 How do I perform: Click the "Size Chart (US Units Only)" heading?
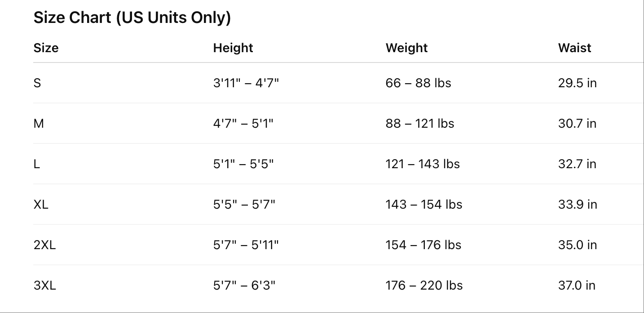(x=132, y=18)
